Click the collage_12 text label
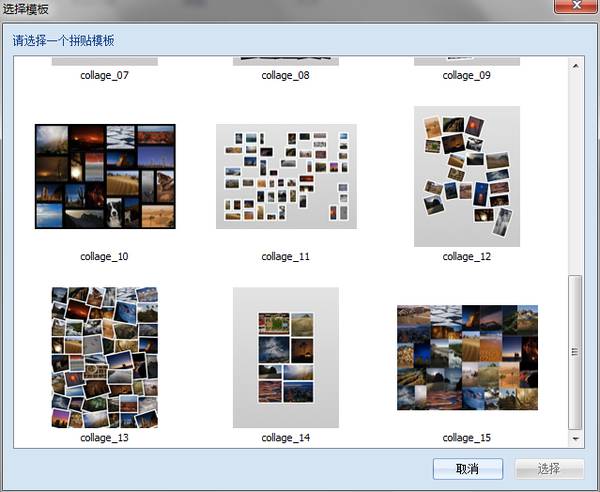Image resolution: width=600 pixels, height=492 pixels. point(467,257)
